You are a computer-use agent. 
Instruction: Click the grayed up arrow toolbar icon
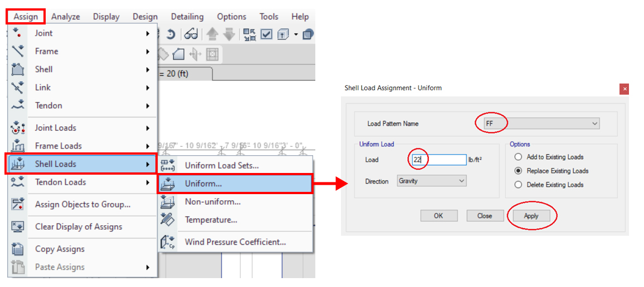(212, 34)
